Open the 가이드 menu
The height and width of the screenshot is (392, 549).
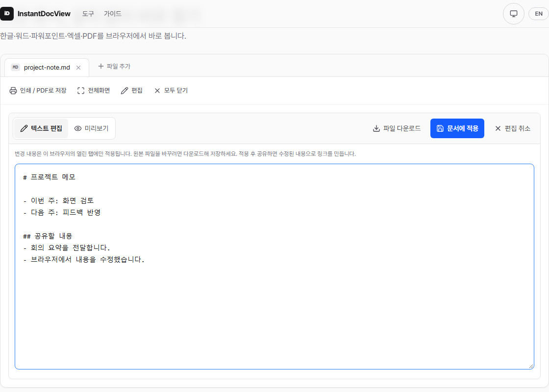pyautogui.click(x=112, y=14)
